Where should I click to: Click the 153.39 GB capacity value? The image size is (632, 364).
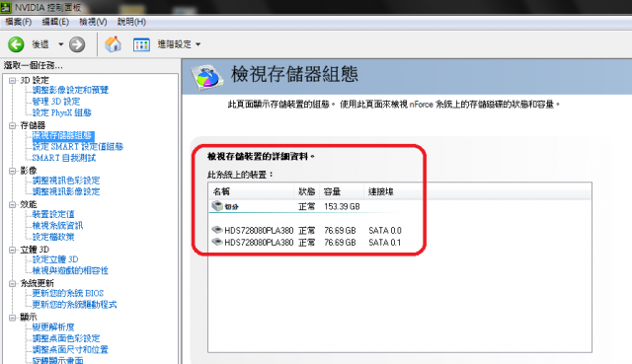click(x=342, y=206)
